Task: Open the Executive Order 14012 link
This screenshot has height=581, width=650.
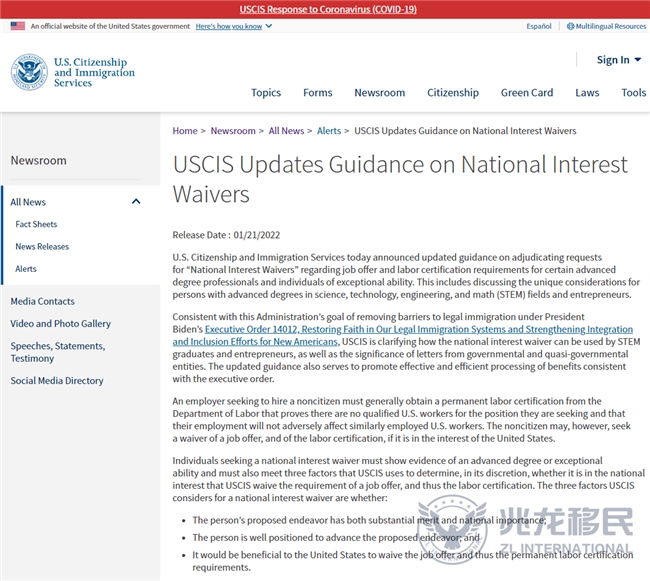Action: [403, 335]
